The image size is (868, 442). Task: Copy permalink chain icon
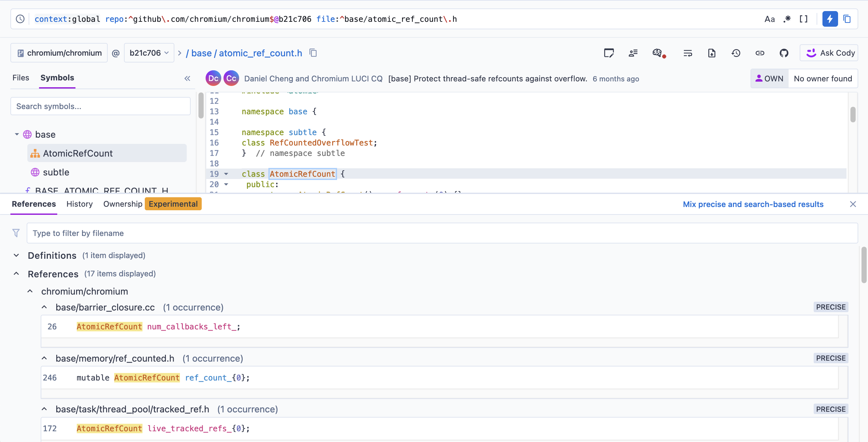click(760, 53)
